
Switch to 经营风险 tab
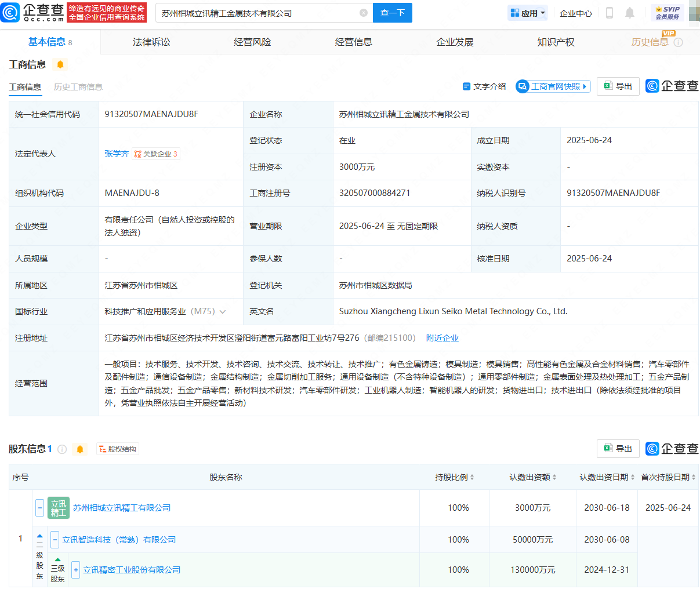(x=252, y=42)
